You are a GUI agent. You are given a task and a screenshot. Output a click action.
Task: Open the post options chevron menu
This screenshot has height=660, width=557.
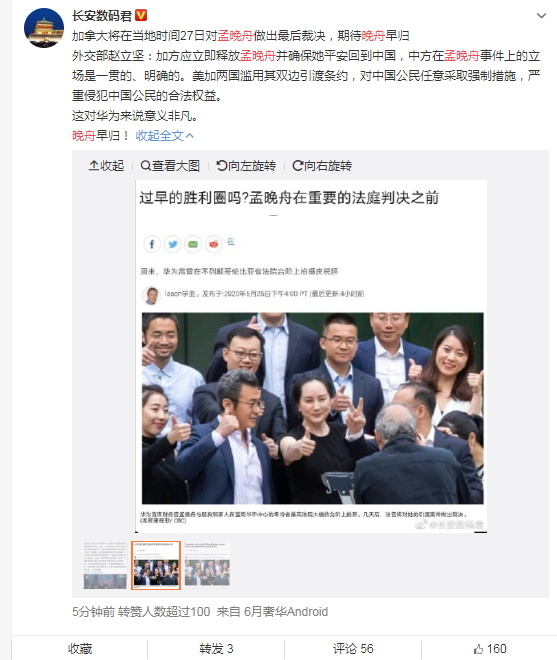click(541, 16)
